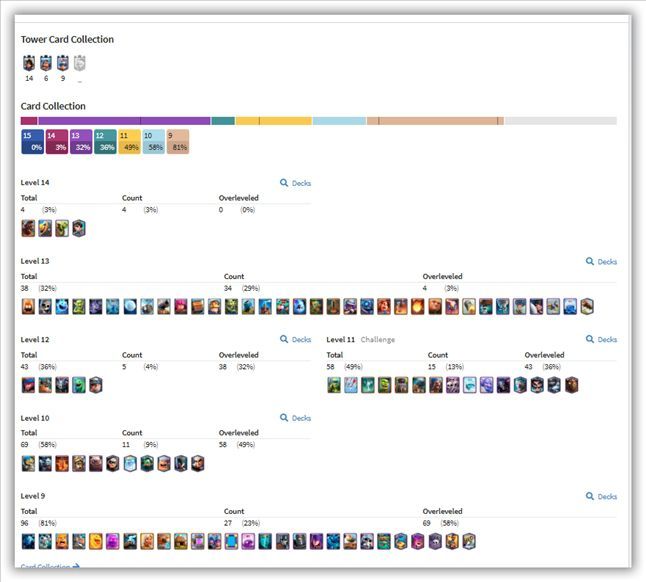Viewport: 646px width, 582px height.
Task: Select the Fireball card in Level 13
Action: 417,306
